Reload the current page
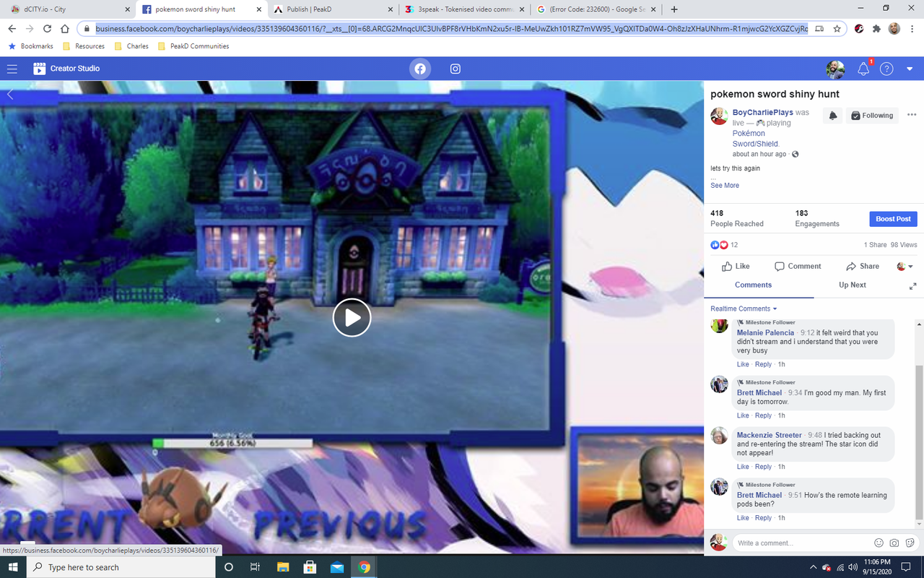This screenshot has width=924, height=578. click(x=47, y=29)
